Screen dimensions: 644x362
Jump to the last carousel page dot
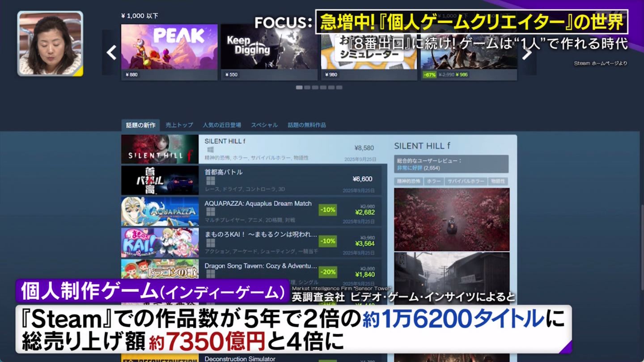(339, 88)
